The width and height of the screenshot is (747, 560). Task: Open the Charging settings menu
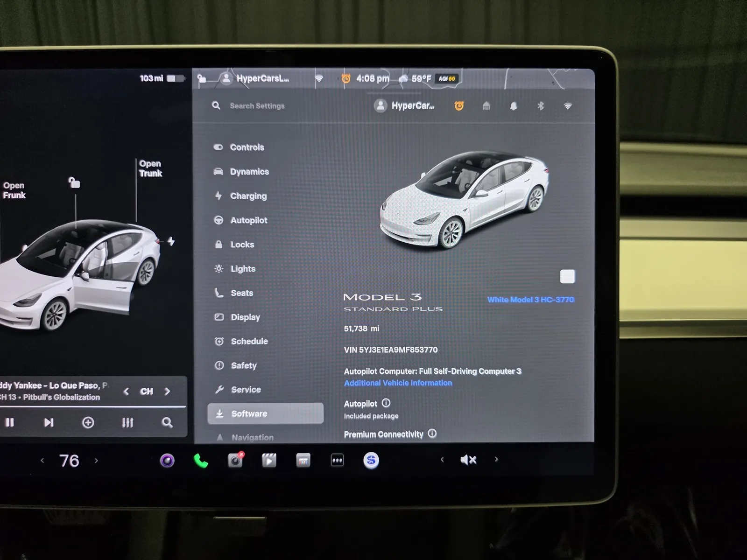(x=248, y=196)
